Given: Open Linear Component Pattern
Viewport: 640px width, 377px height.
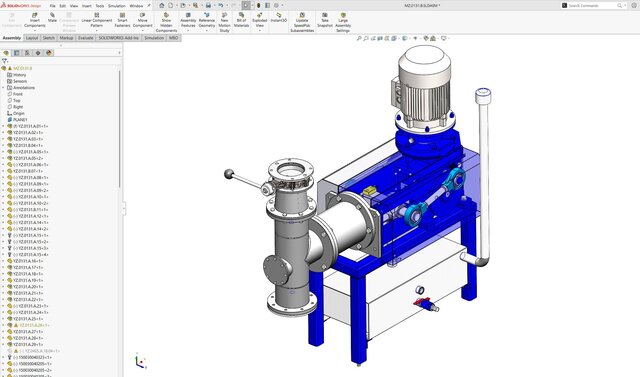Looking at the screenshot, I should (x=97, y=20).
